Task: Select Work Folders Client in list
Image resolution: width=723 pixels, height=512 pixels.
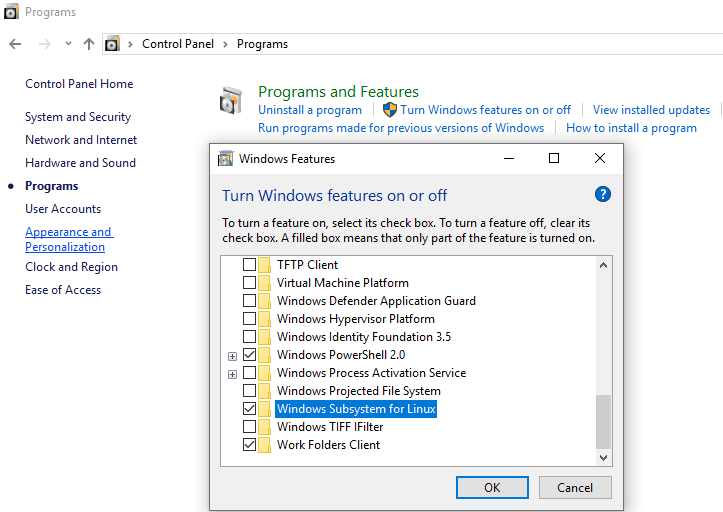Action: [x=328, y=445]
